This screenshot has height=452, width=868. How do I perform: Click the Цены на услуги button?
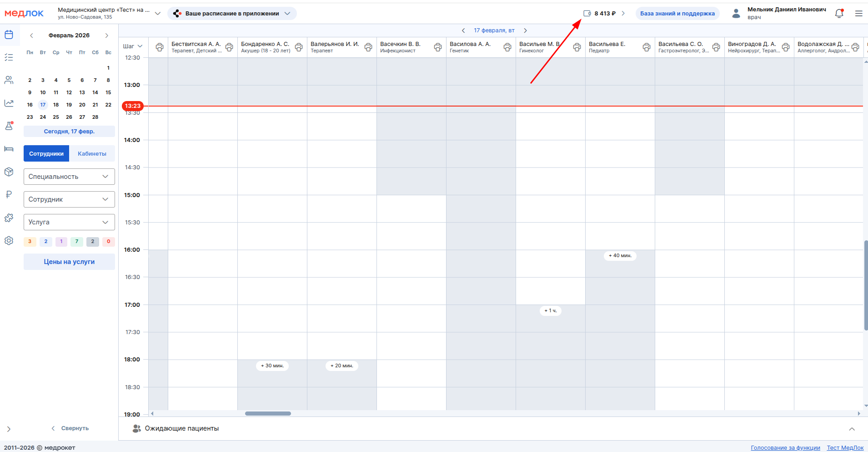tap(69, 262)
